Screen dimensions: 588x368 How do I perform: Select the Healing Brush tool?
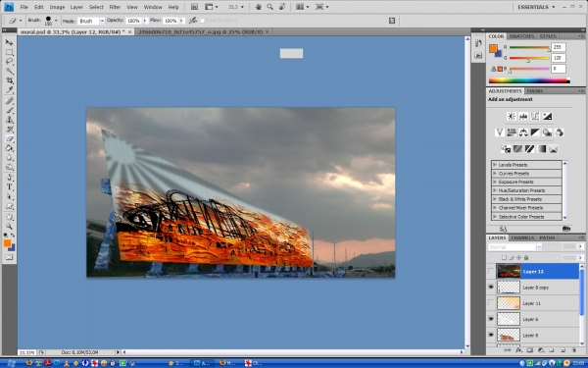point(9,101)
